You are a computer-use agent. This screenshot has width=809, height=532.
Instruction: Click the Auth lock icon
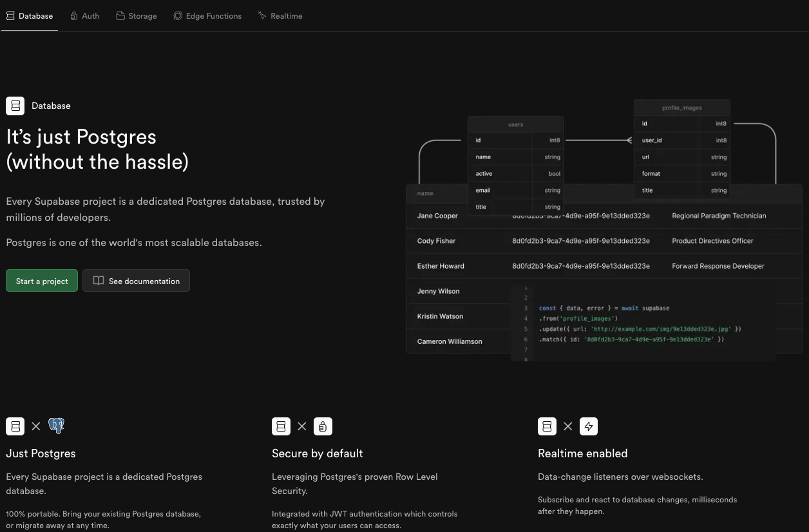[74, 15]
